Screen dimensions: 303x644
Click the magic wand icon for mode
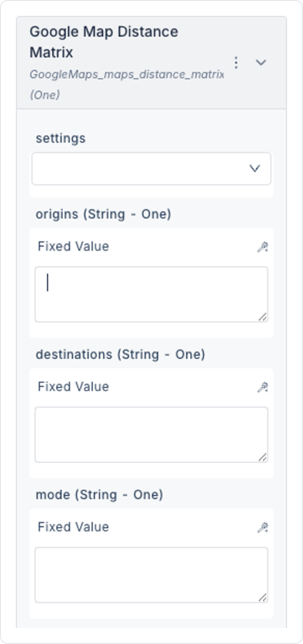pyautogui.click(x=262, y=528)
